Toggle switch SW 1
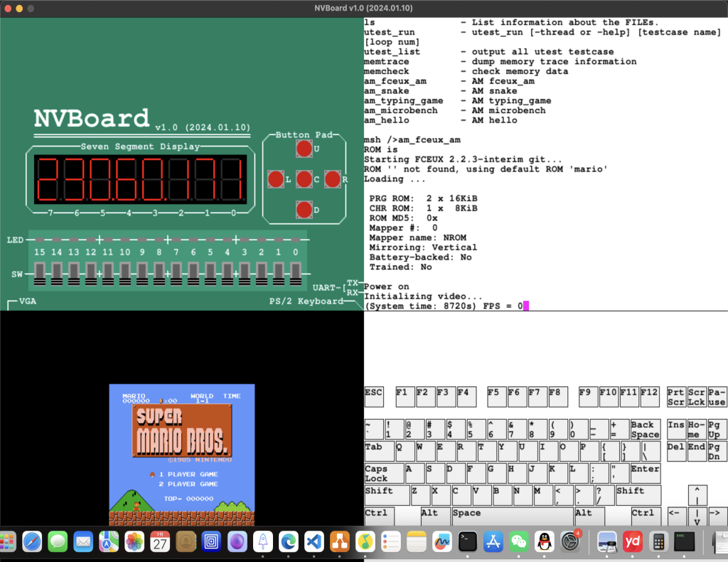The height and width of the screenshot is (562, 728). [279, 274]
